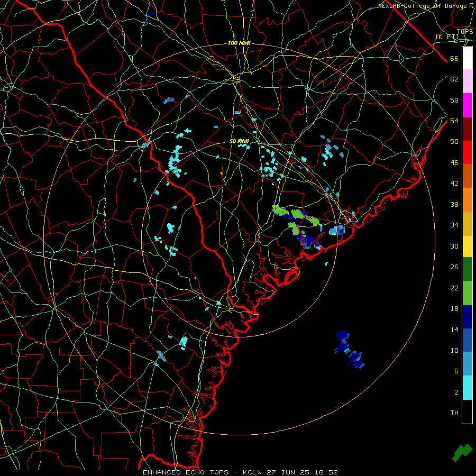Click the '[K FT]' units label

[x=447, y=36]
